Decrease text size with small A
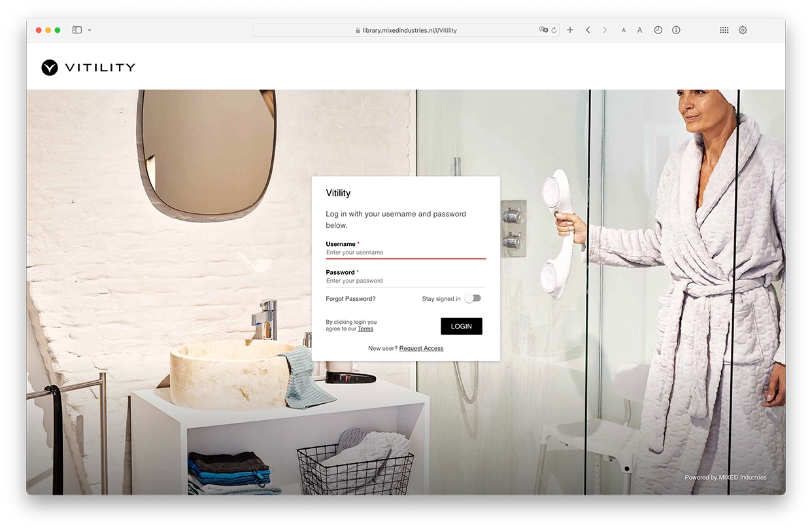 [x=624, y=30]
